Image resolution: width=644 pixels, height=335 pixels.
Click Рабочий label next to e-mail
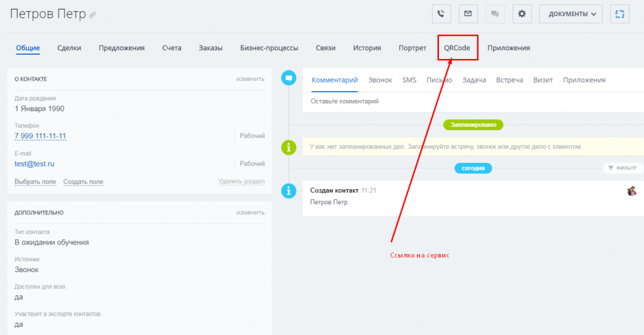pos(252,163)
